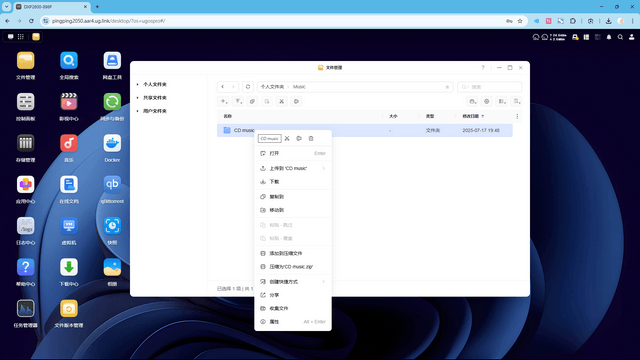Click the trash delete icon in context menu
640x360 pixels.
click(311, 138)
